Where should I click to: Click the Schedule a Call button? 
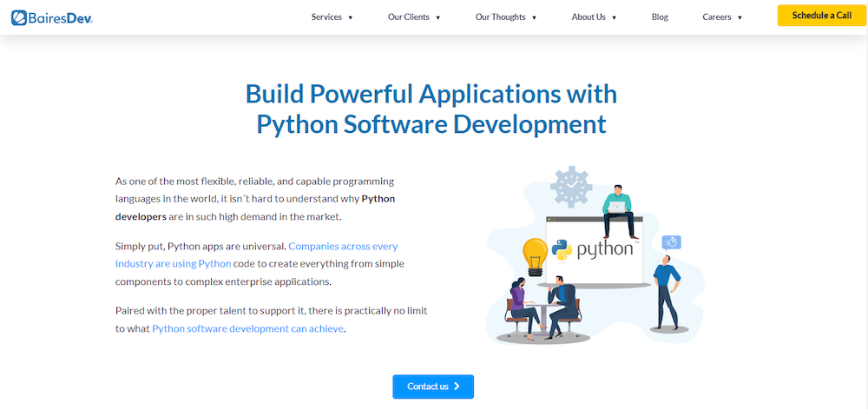point(821,16)
